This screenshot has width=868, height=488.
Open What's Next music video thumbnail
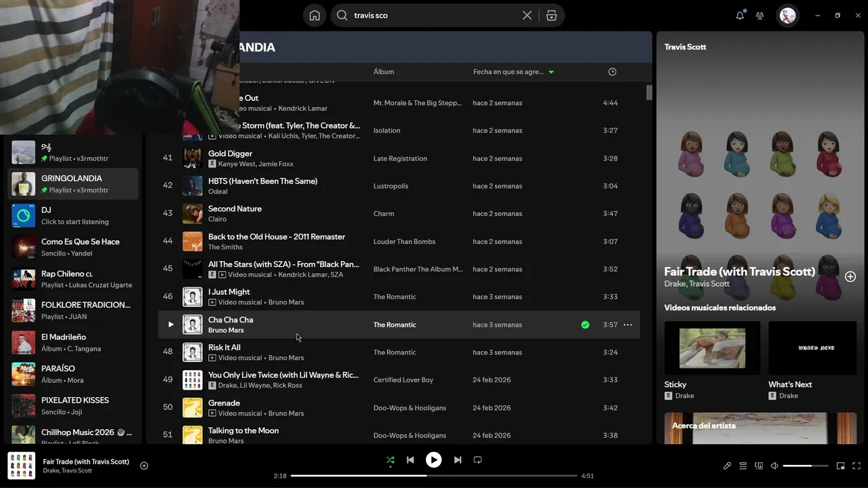[812, 348]
